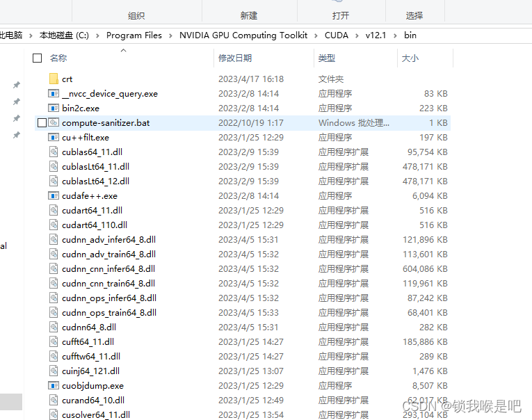Click the bin breadcrumb segment
The width and height of the screenshot is (532, 420).
click(410, 35)
